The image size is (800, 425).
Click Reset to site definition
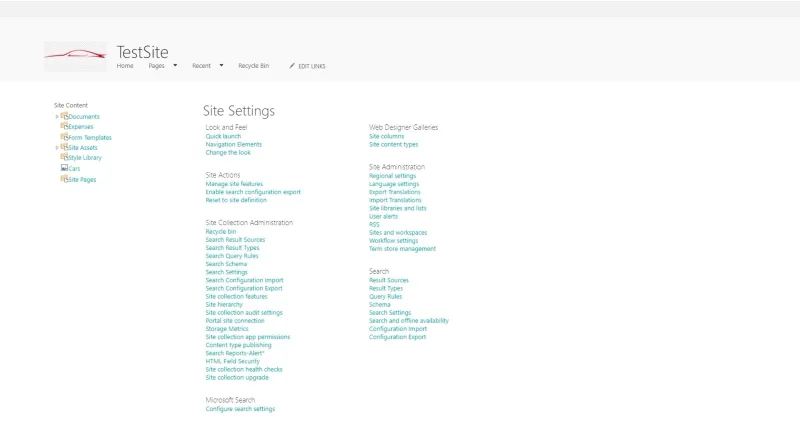pos(236,200)
